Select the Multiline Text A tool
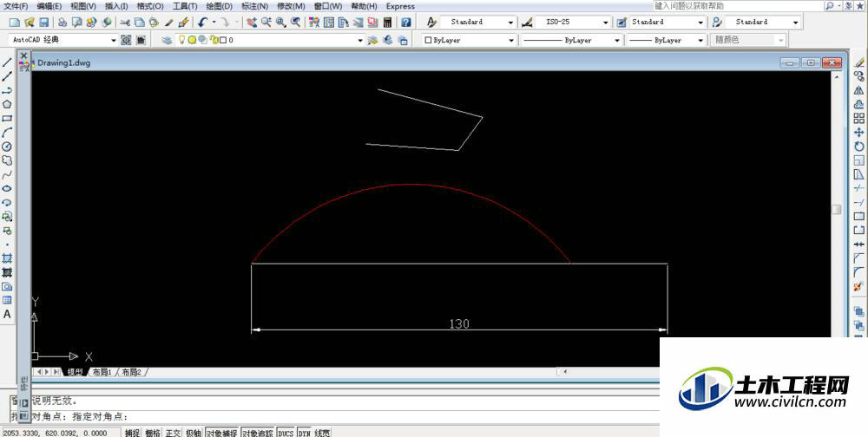 click(7, 314)
